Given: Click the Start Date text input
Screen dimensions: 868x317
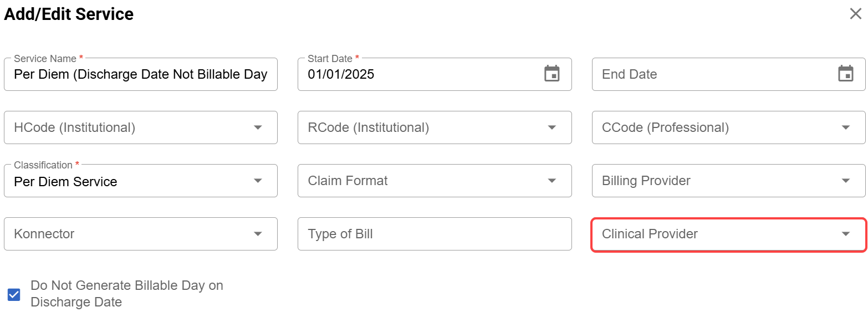Looking at the screenshot, I should point(416,74).
